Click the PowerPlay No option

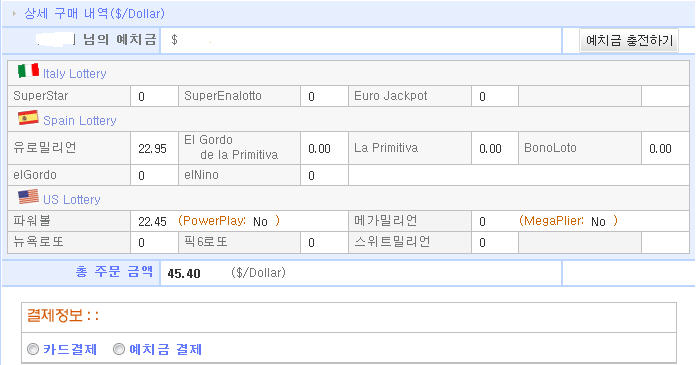260,222
